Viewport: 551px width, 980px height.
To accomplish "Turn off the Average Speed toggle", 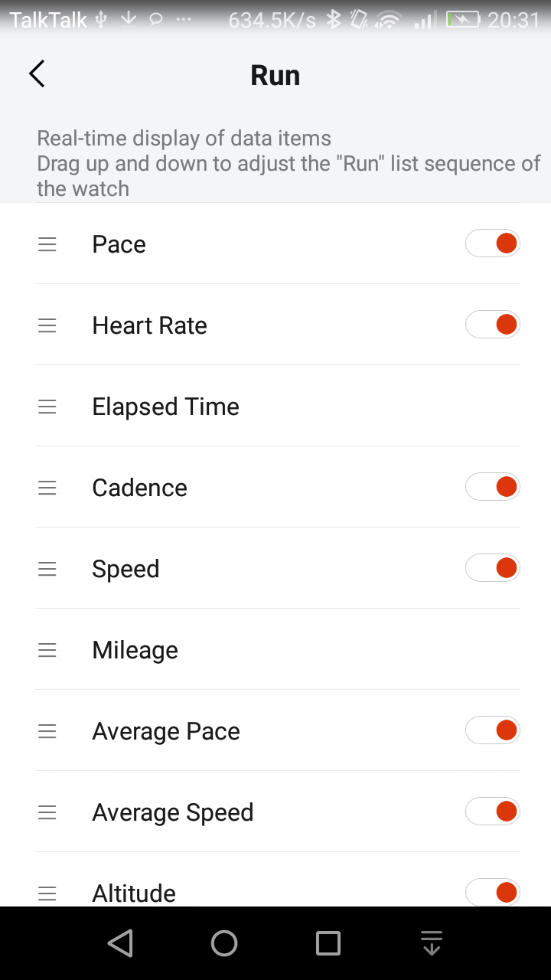I will [492, 812].
